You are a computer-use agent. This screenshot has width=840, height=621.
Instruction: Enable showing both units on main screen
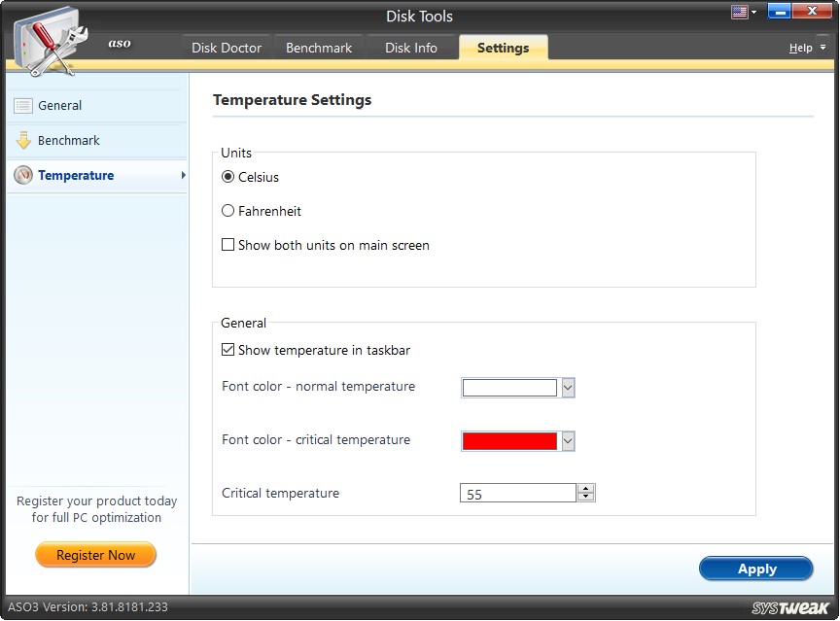point(228,245)
